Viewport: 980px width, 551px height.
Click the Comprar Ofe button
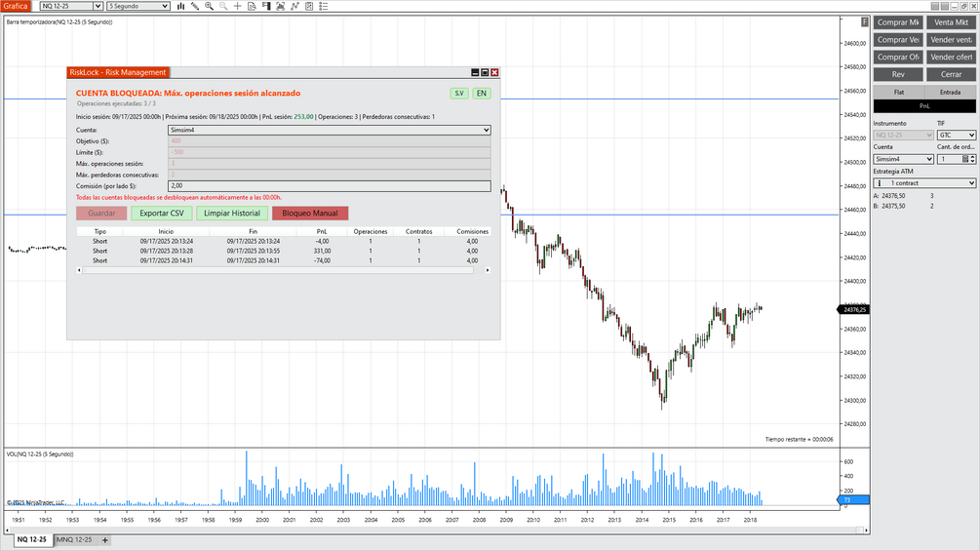point(898,57)
